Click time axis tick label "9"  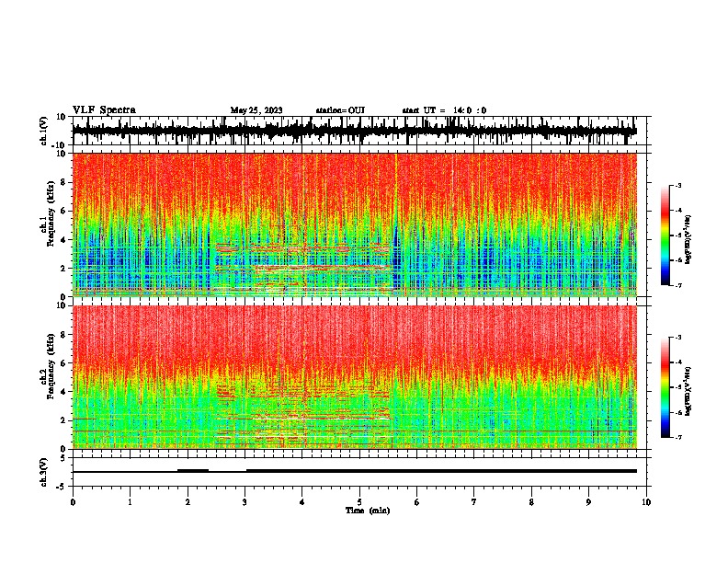[588, 502]
